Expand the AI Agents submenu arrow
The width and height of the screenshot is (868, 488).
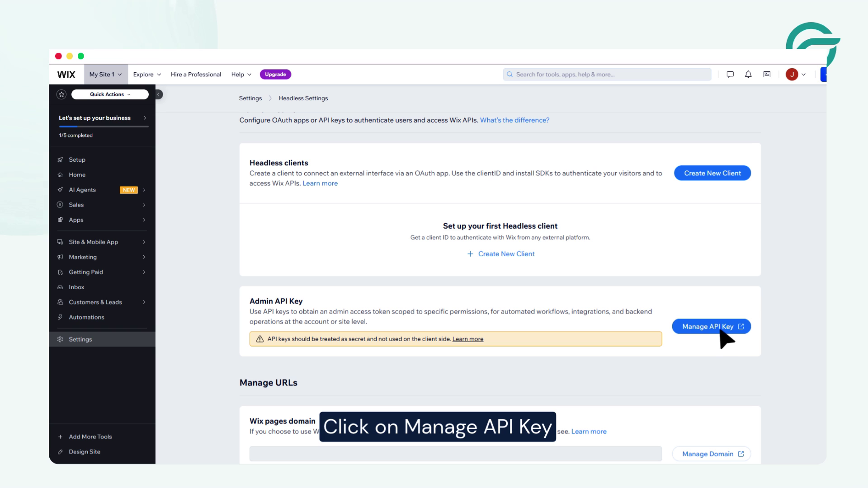144,190
